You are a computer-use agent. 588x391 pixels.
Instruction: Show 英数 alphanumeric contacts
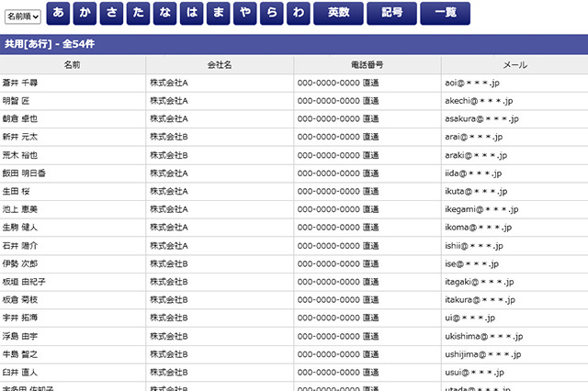(x=338, y=13)
